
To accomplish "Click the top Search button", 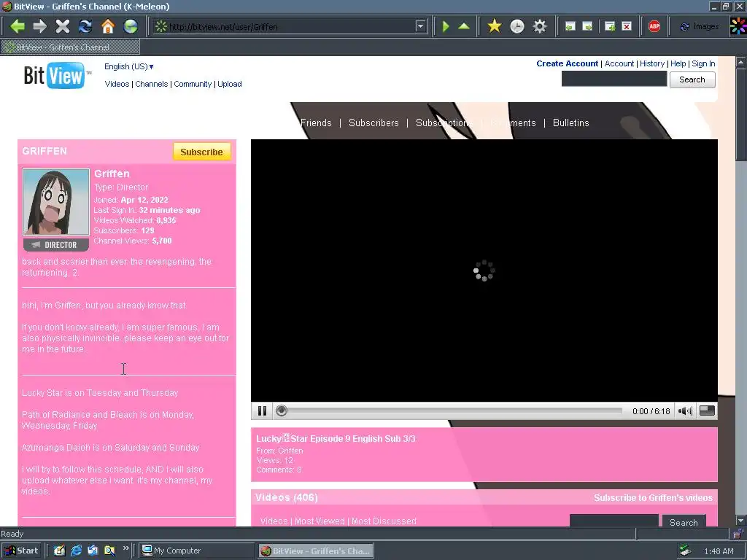I will coord(692,79).
